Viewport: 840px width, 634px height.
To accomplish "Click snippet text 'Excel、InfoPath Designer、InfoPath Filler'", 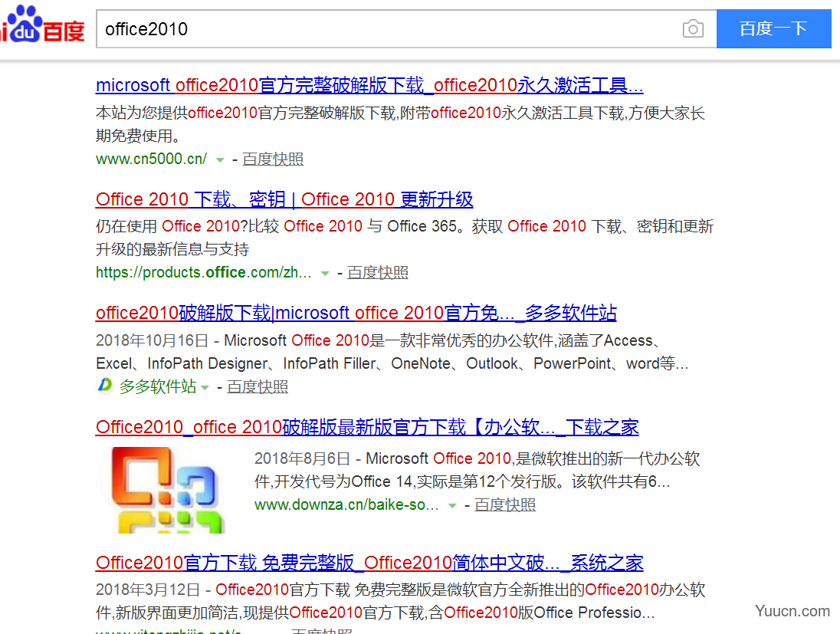I will click(236, 363).
